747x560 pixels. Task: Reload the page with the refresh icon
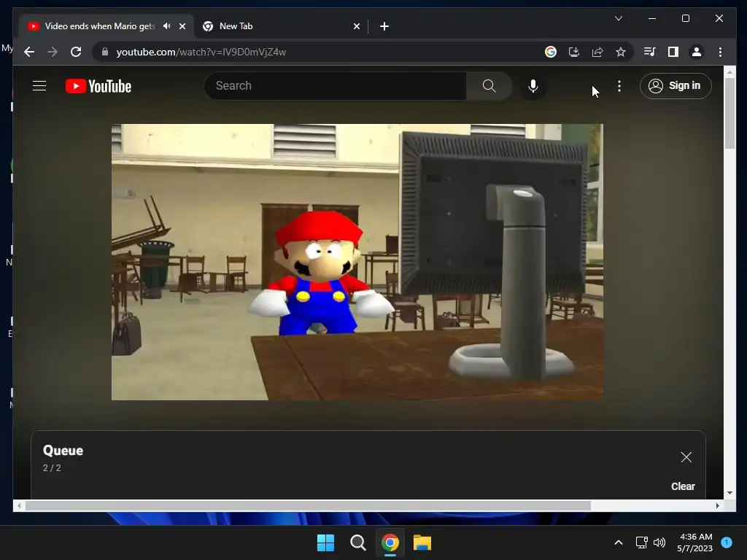point(76,52)
